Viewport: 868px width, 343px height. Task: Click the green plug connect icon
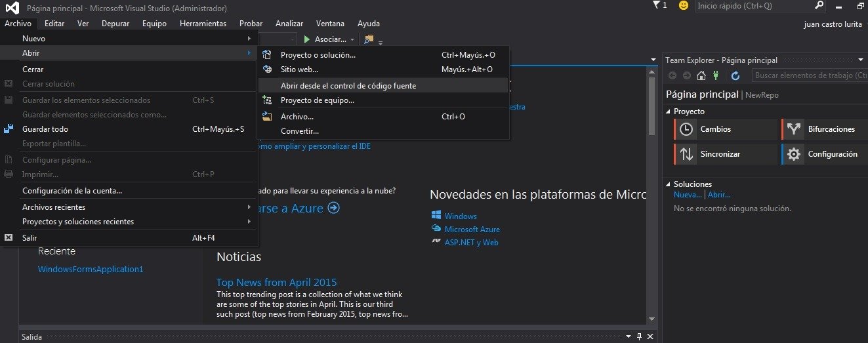[716, 75]
